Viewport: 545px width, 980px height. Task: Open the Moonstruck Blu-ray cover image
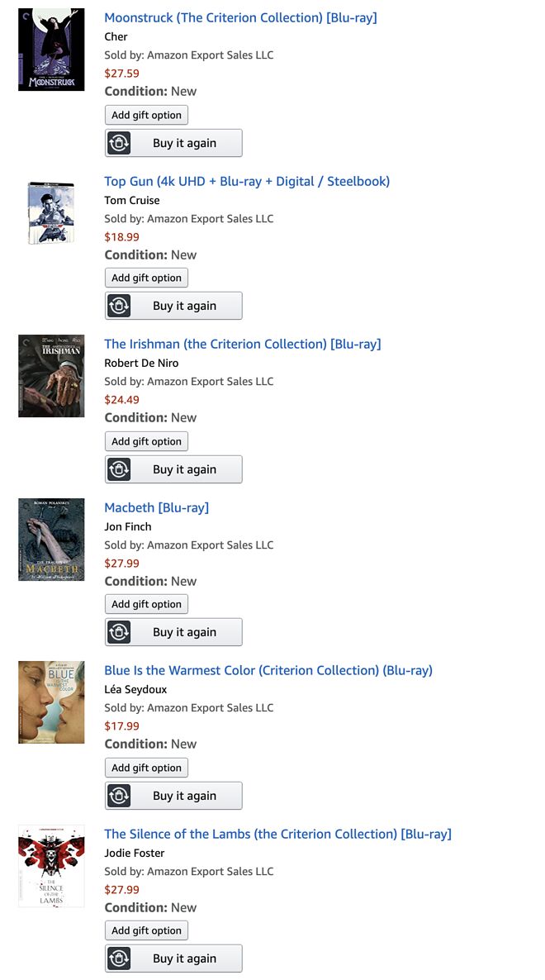(x=51, y=50)
